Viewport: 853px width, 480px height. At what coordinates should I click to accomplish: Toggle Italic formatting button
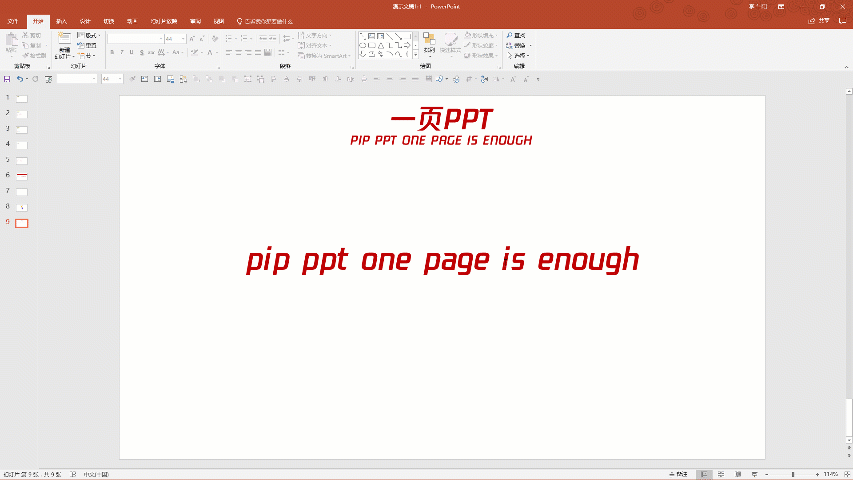(121, 52)
